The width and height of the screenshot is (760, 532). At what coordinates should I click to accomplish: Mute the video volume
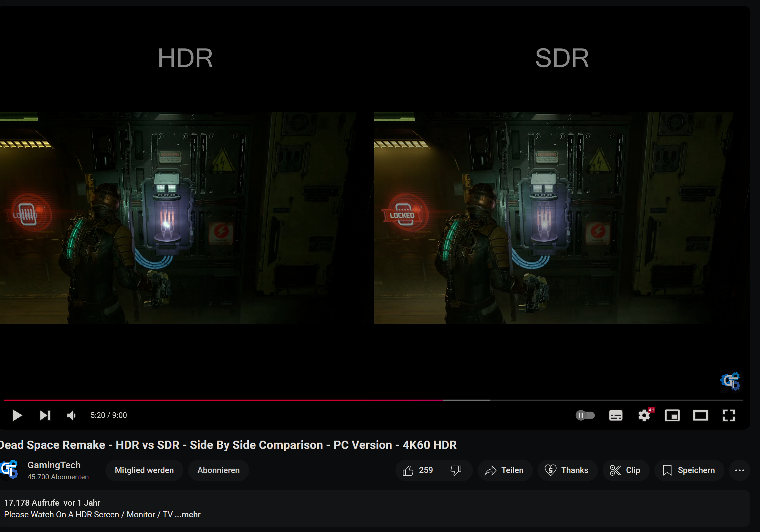tap(71, 415)
